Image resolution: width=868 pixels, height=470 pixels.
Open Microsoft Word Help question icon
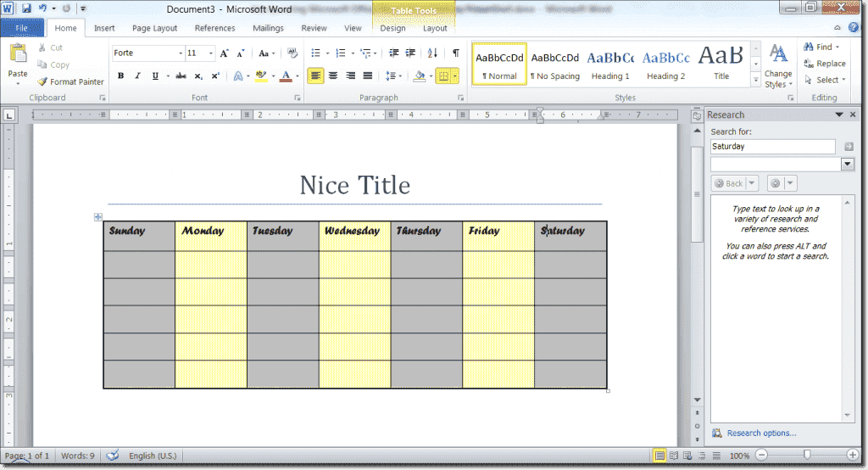(854, 28)
